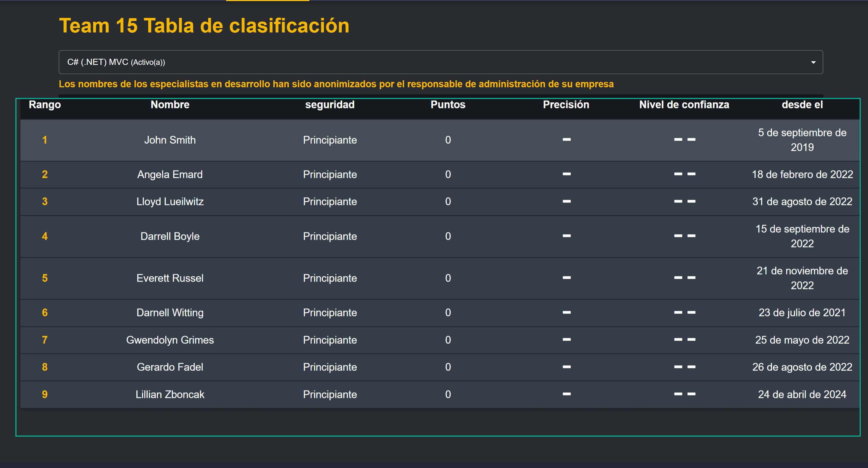Screen dimensions: 868x468
Task: Select the Gerardo Fadel name cell
Action: click(x=170, y=367)
